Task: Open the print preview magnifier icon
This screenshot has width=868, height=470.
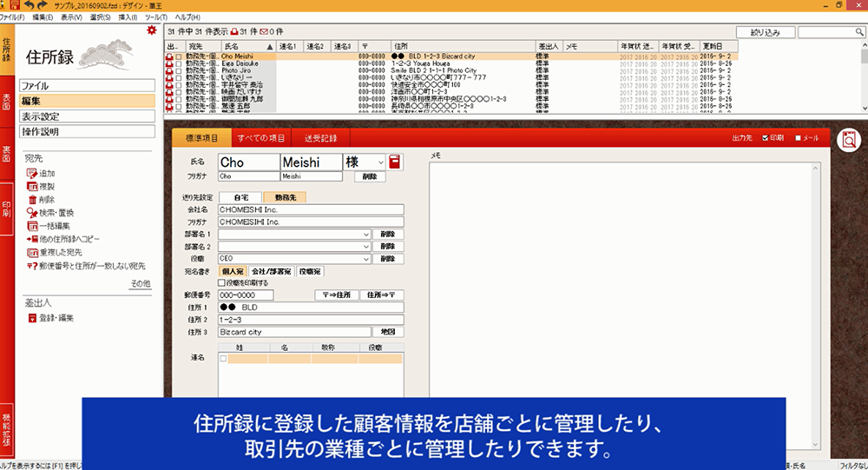Action: click(x=849, y=140)
